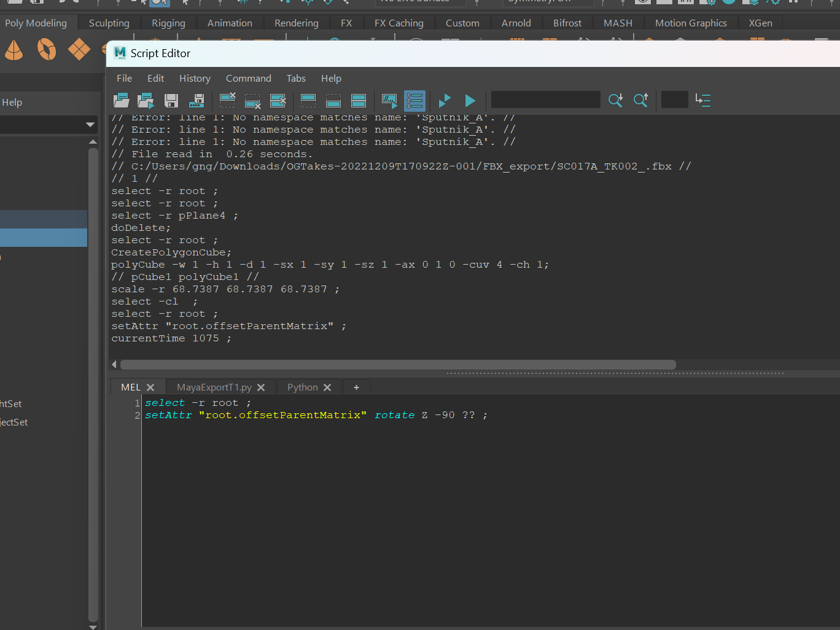840x630 pixels.
Task: Show only the input pane
Action: (333, 100)
